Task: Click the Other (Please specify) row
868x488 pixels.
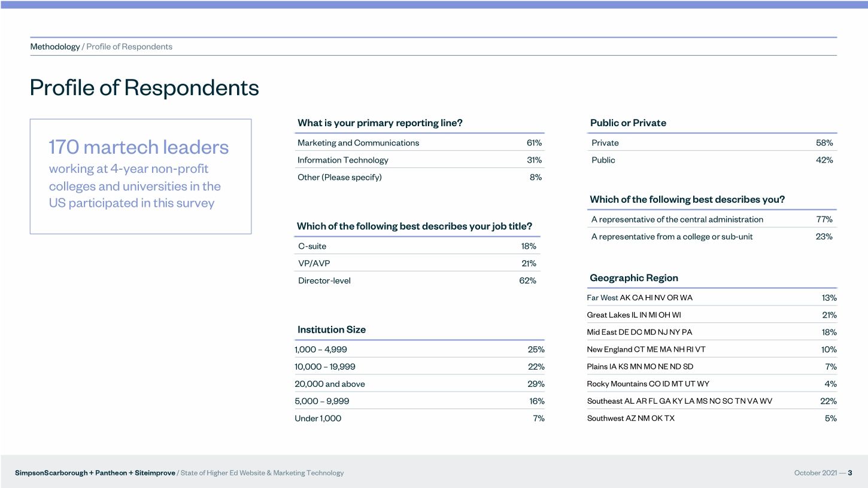Action: pyautogui.click(x=339, y=177)
